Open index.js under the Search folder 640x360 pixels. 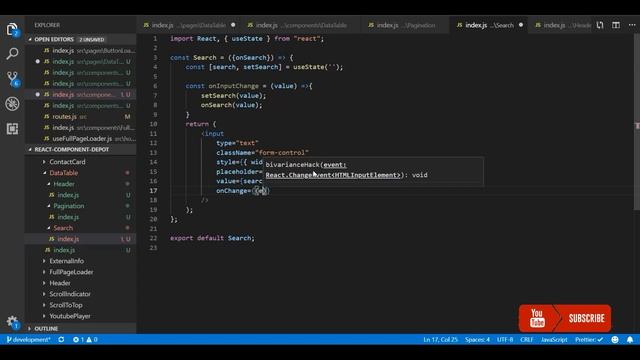pos(80,239)
